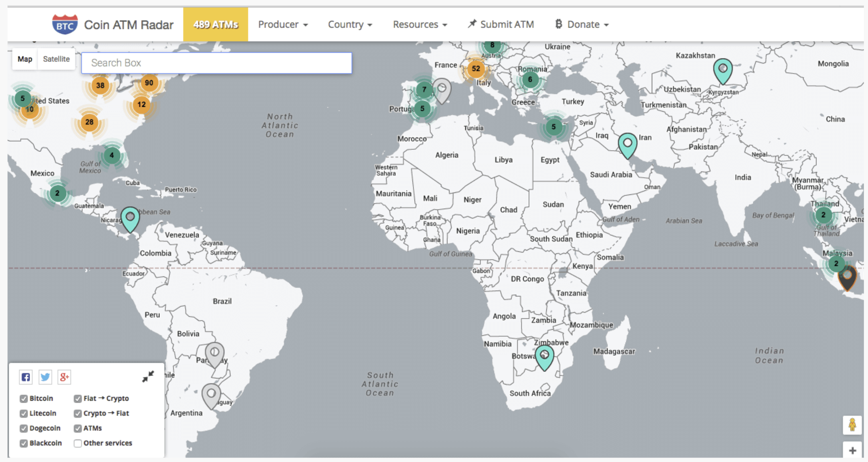The height and width of the screenshot is (462, 868).
Task: Select the teal ATM pin near Iran
Action: [627, 146]
